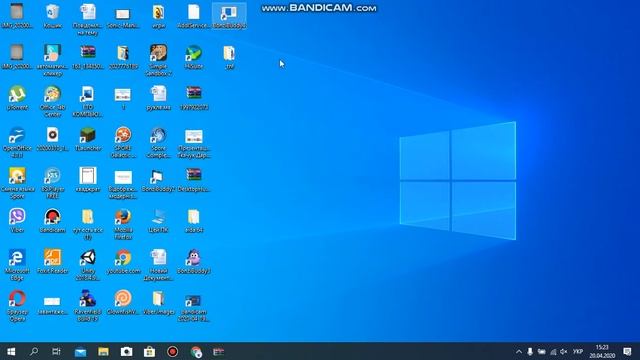Open Microsoft Store from taskbar
640x360 pixels.
pyautogui.click(x=149, y=351)
